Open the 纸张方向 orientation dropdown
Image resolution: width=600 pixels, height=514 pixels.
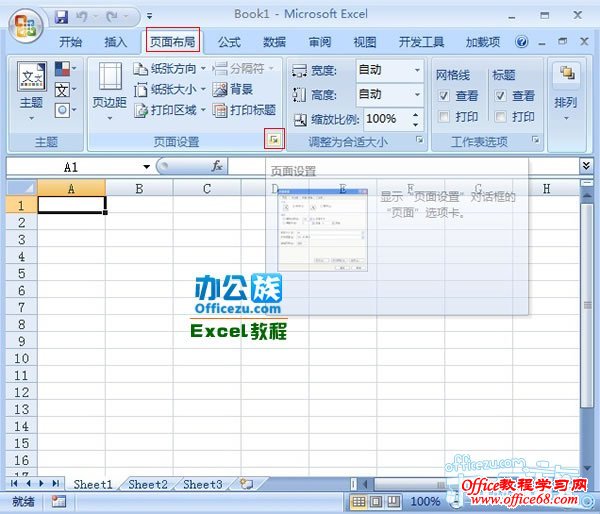170,69
